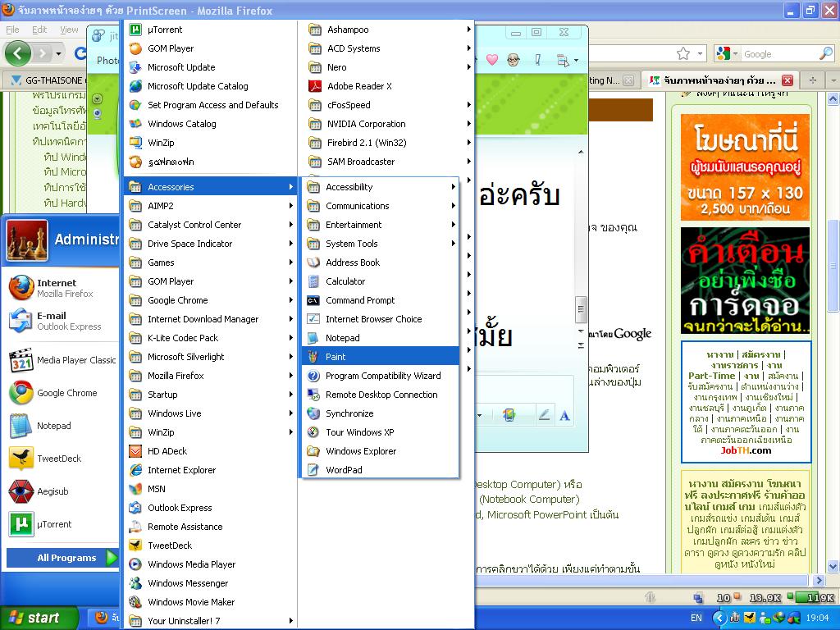Switch to the GG-THAISONE browser tab
Viewport: 840px width, 630px height.
48,80
